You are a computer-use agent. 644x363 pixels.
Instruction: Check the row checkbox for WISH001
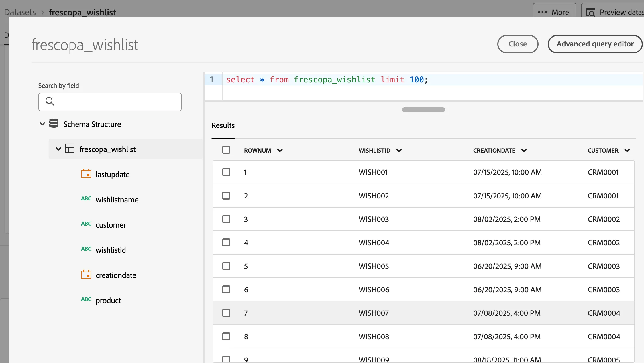pos(226,172)
